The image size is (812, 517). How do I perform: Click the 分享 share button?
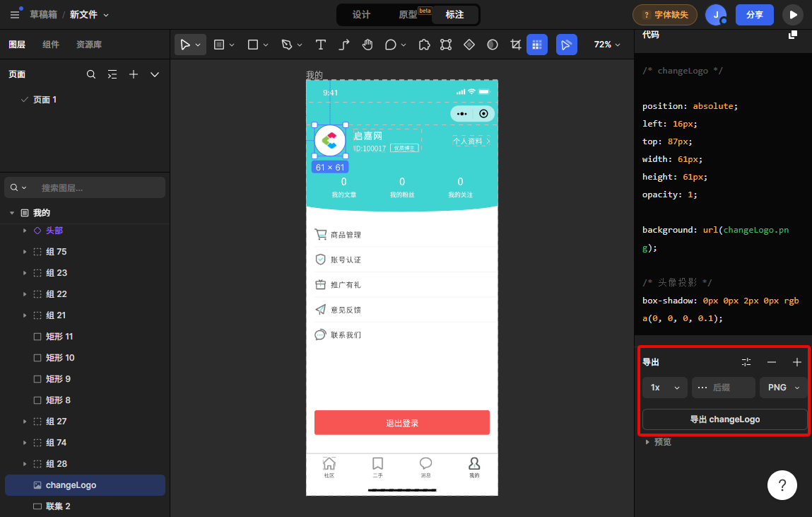[x=754, y=15]
